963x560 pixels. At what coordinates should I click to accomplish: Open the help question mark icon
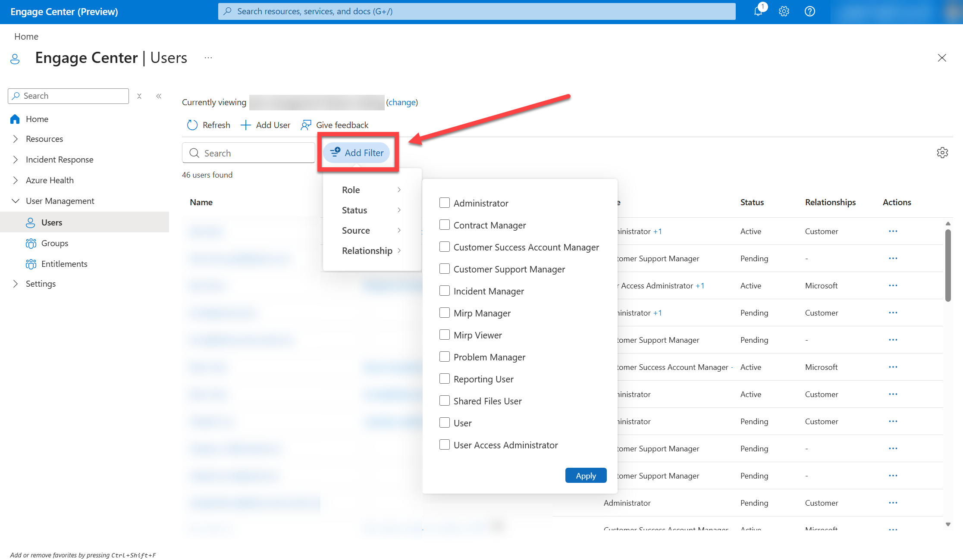[810, 12]
